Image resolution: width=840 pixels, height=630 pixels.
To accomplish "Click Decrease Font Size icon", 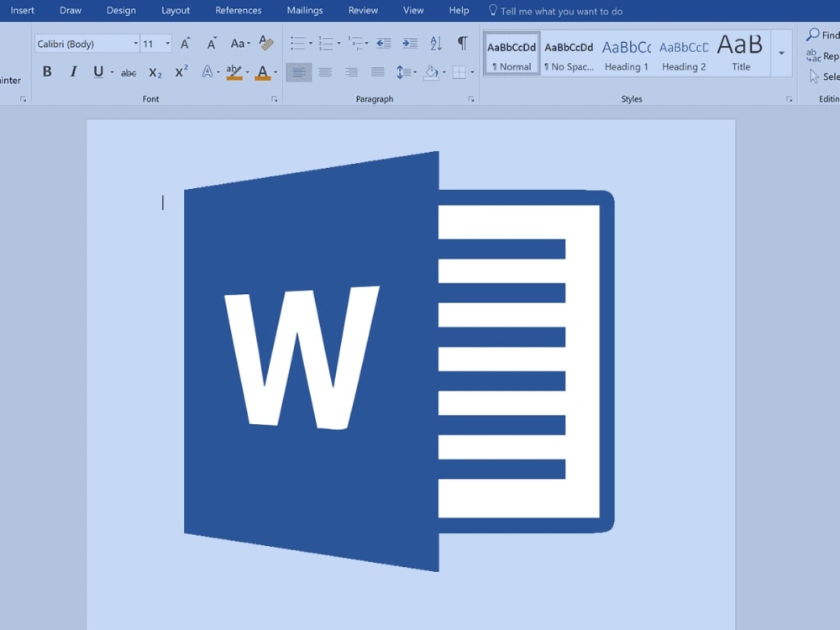I will pos(212,44).
